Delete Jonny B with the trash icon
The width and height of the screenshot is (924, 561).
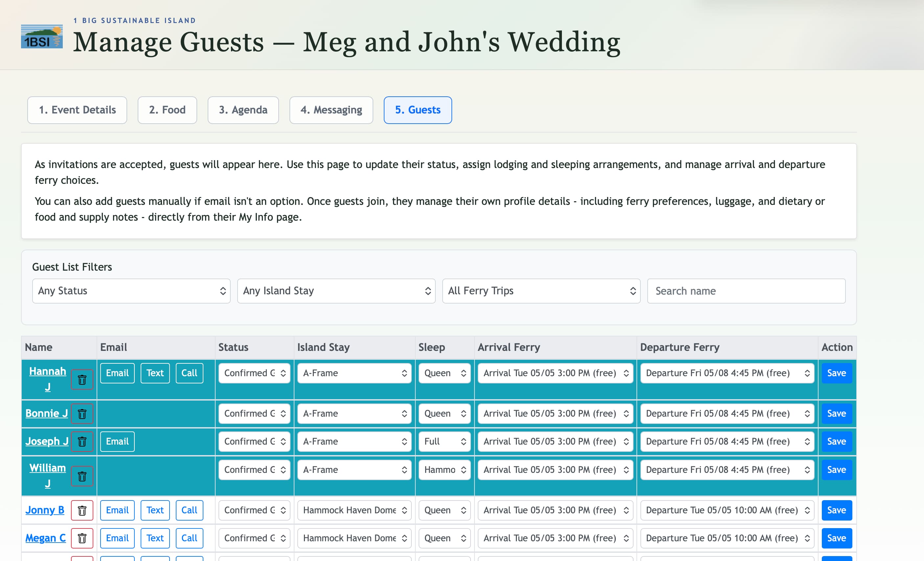(82, 510)
